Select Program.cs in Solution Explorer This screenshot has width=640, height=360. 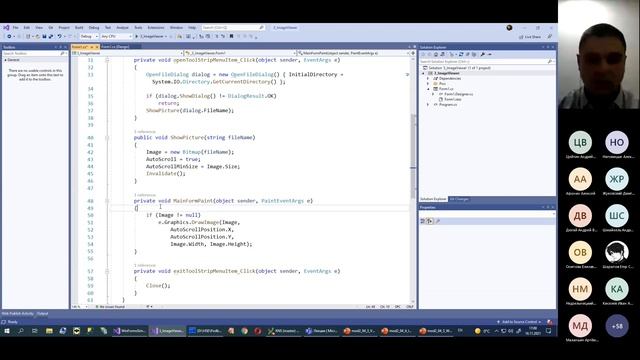point(448,104)
